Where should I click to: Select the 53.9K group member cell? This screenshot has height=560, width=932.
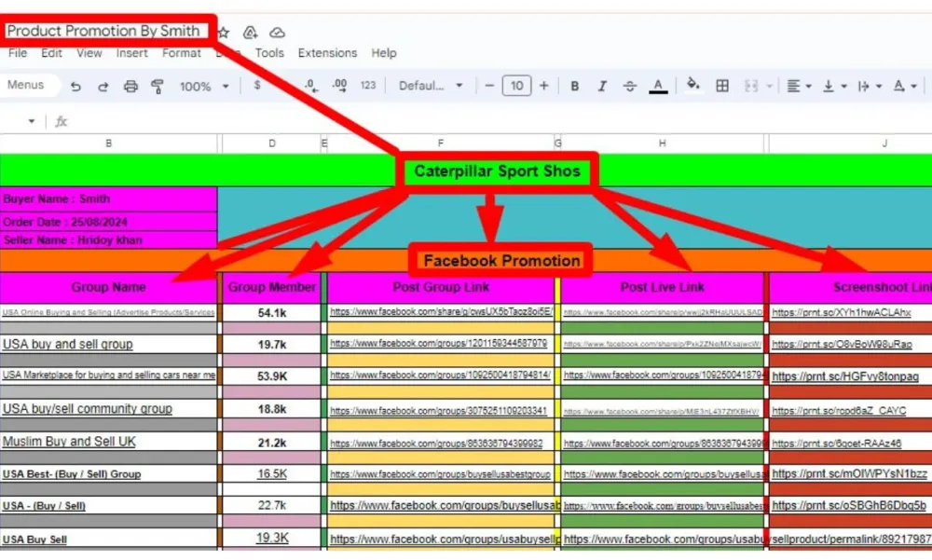click(271, 376)
